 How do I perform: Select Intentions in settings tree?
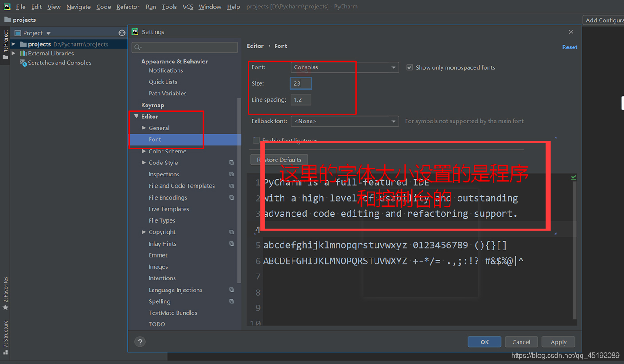tap(162, 278)
